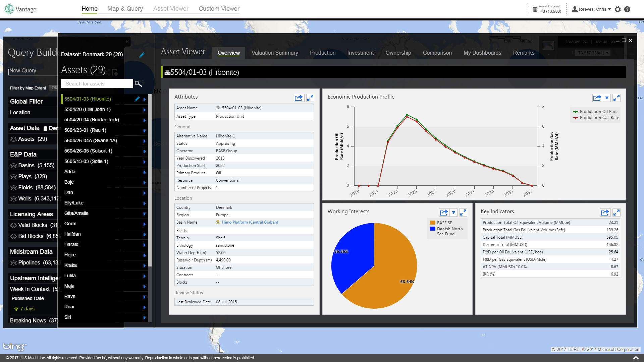Open the Remarks tab

[524, 53]
